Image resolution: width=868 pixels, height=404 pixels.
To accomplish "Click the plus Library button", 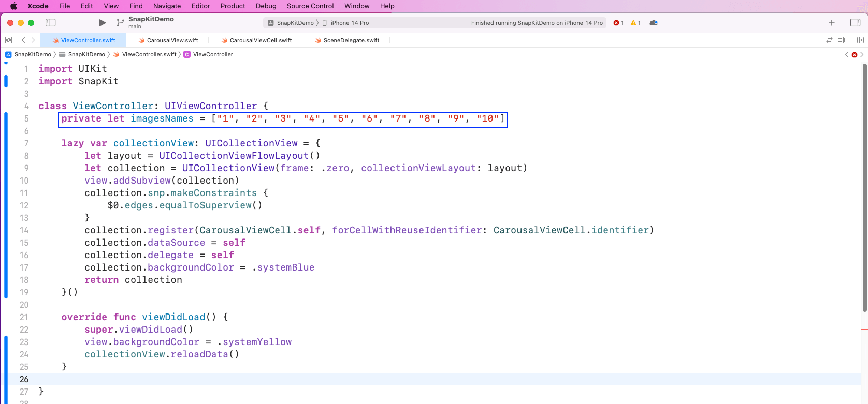I will [x=832, y=23].
